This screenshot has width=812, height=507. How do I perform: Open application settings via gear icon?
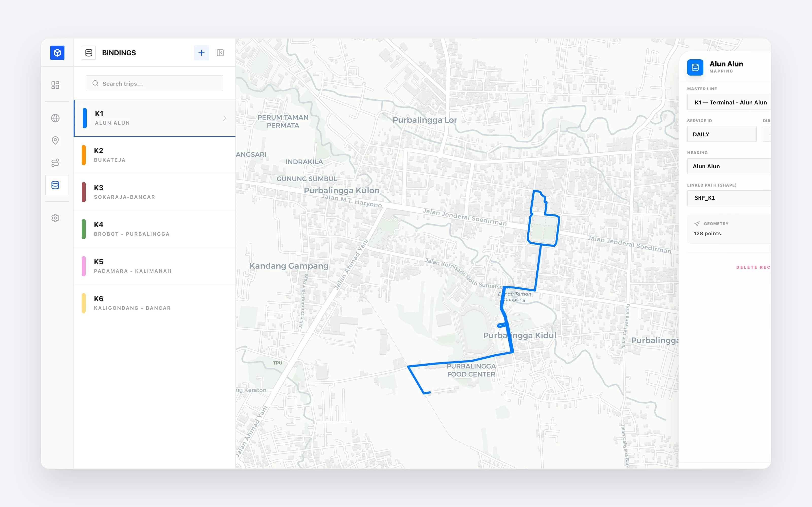coord(55,218)
